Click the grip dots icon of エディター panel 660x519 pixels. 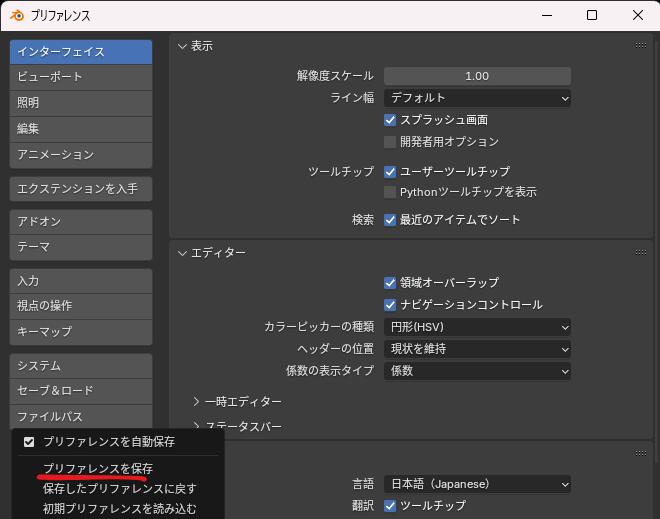coord(641,253)
